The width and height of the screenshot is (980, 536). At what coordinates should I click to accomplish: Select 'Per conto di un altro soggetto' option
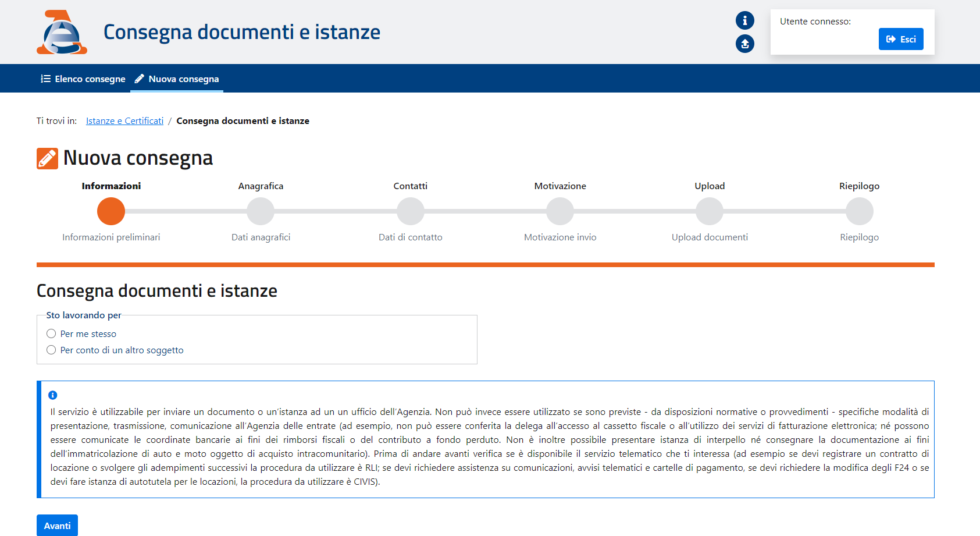[x=51, y=350]
